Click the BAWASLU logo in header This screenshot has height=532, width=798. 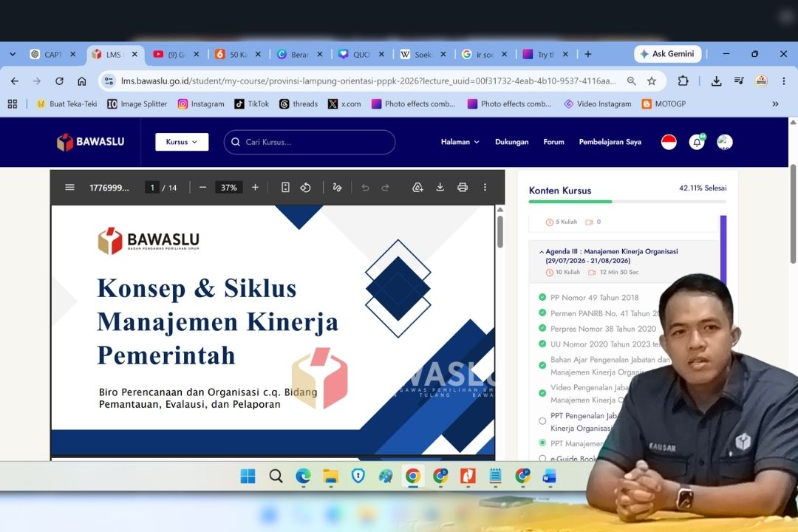91,142
